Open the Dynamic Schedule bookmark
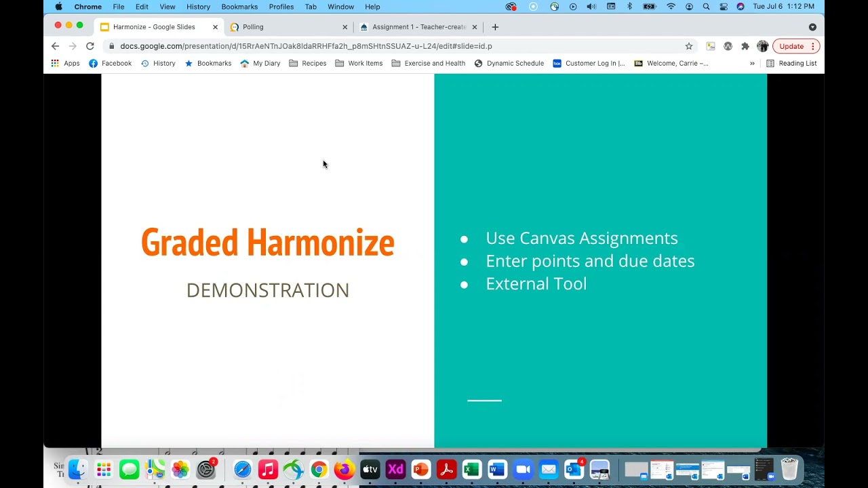 point(509,63)
